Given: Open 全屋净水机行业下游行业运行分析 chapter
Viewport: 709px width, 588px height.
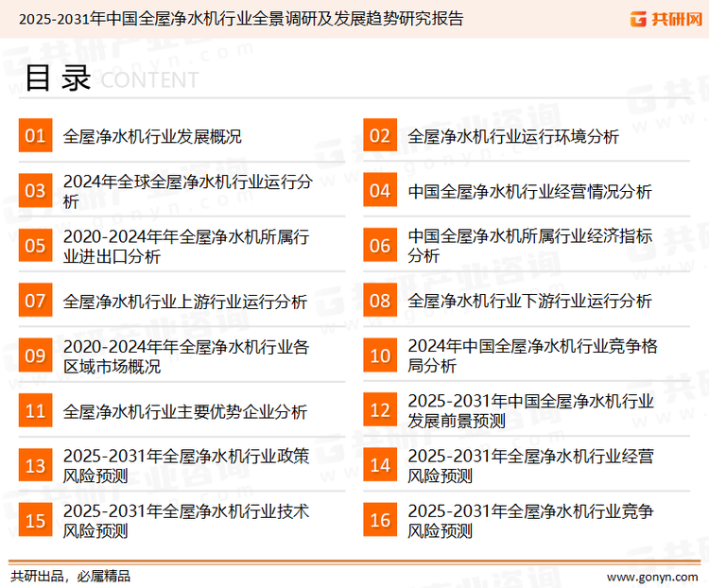Looking at the screenshot, I should click(x=529, y=302).
